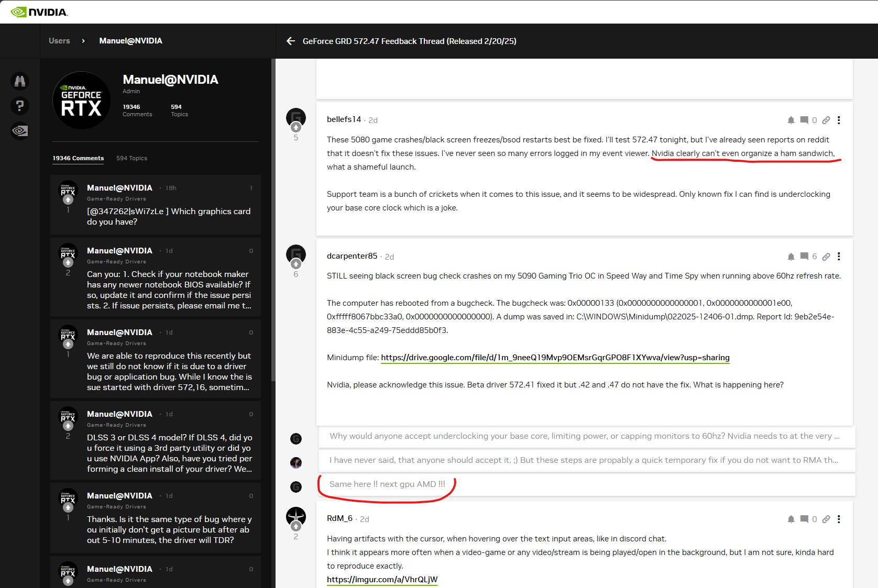Click Game-Ready Drivers tag on 18h comment
This screenshot has height=588, width=878.
(x=116, y=199)
